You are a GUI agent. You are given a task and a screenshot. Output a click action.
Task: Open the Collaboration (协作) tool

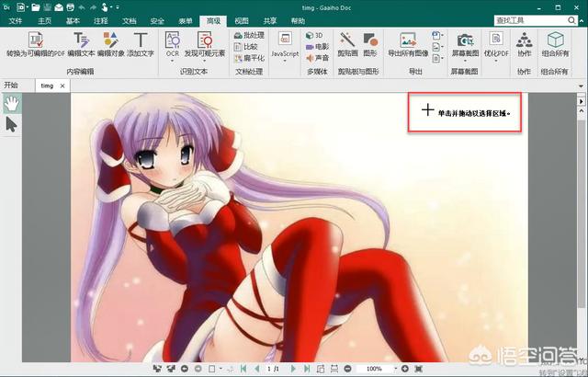click(525, 45)
